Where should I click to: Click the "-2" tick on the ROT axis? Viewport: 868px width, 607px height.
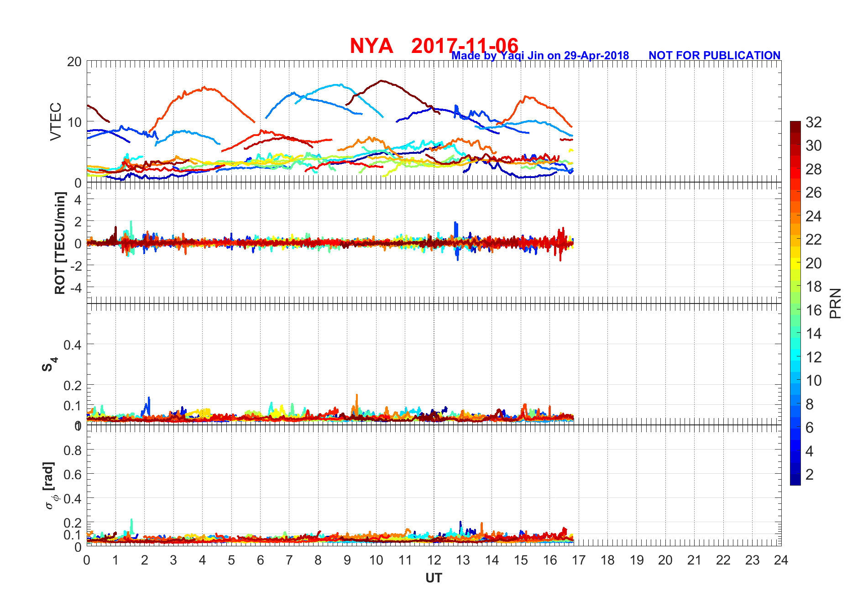(x=76, y=266)
